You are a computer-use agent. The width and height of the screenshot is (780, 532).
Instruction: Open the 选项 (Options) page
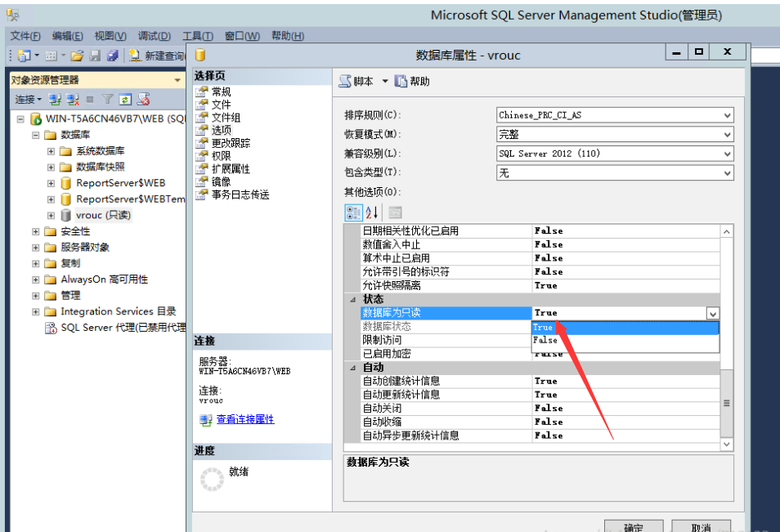click(x=221, y=130)
